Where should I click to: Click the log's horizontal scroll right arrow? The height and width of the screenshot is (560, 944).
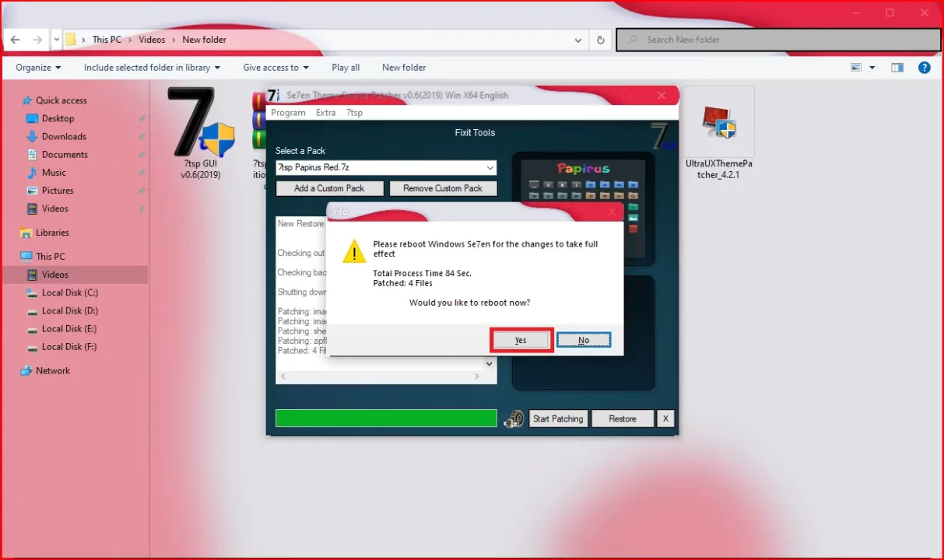[477, 376]
